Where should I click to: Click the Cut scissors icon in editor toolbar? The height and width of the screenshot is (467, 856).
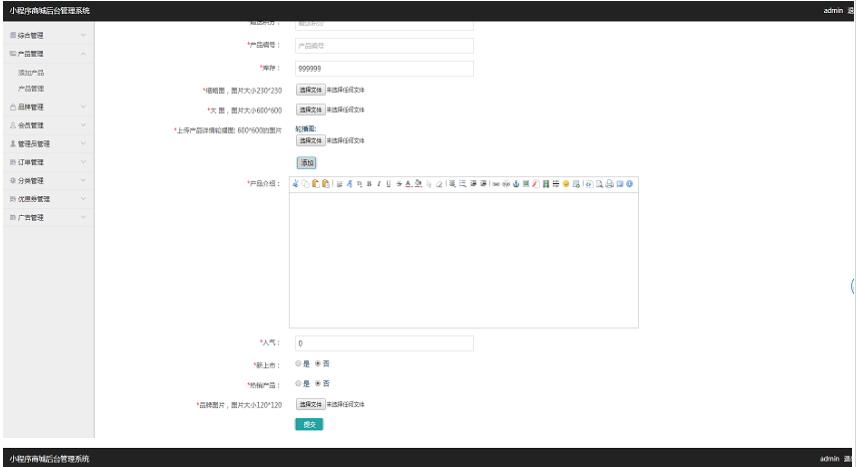click(x=296, y=184)
